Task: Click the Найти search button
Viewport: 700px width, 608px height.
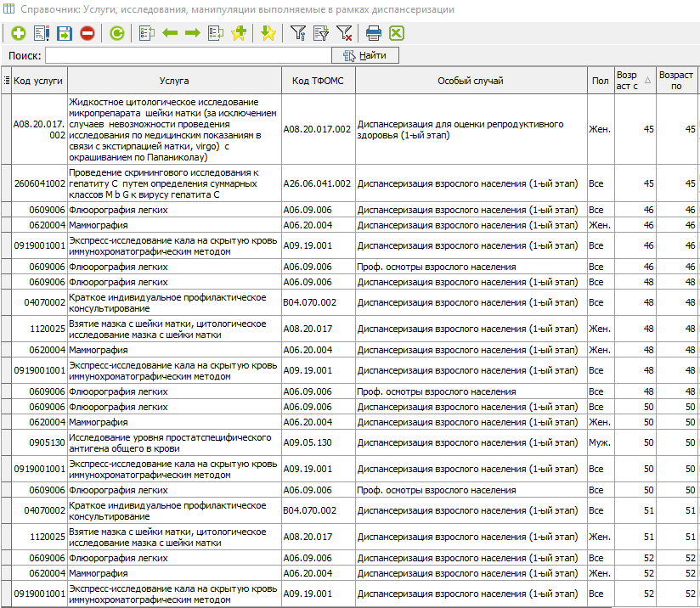Action: [365, 56]
